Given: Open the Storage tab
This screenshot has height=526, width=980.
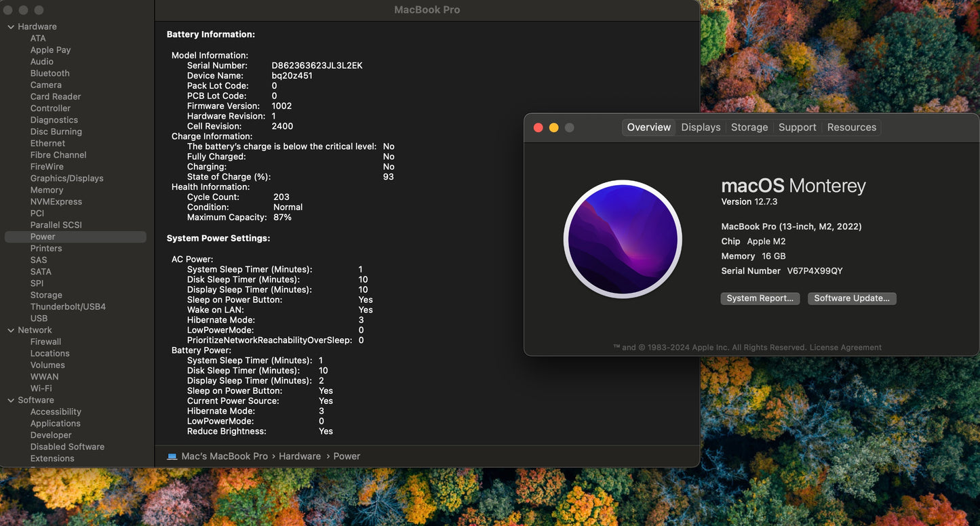Looking at the screenshot, I should pos(749,127).
